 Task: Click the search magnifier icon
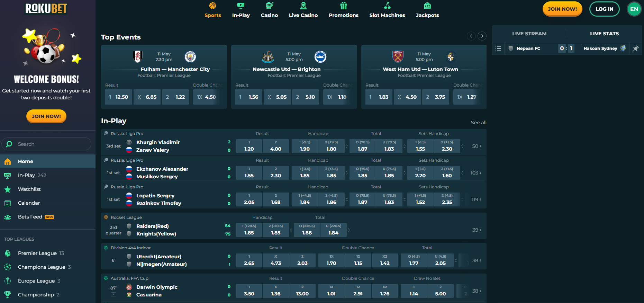[x=9, y=144]
